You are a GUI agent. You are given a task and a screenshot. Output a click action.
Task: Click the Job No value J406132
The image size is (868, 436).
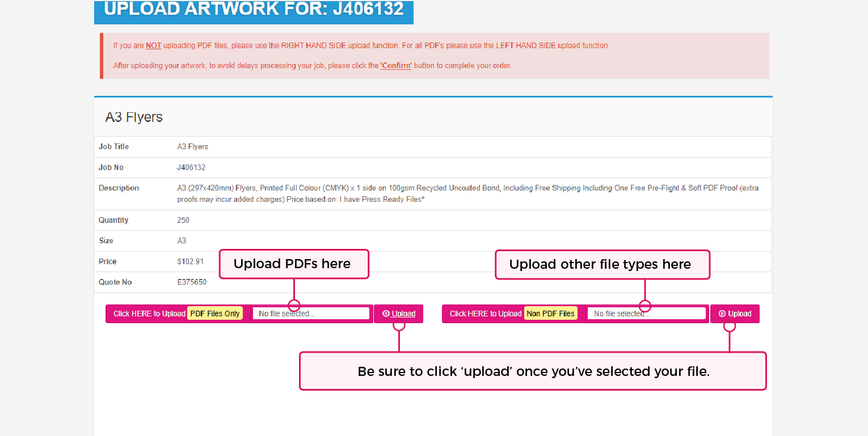[192, 167]
